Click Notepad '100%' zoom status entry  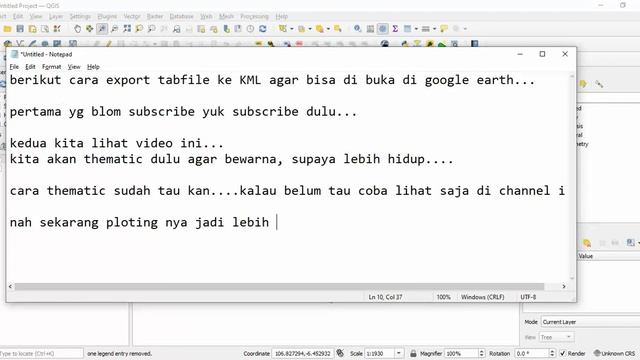pos(444,297)
